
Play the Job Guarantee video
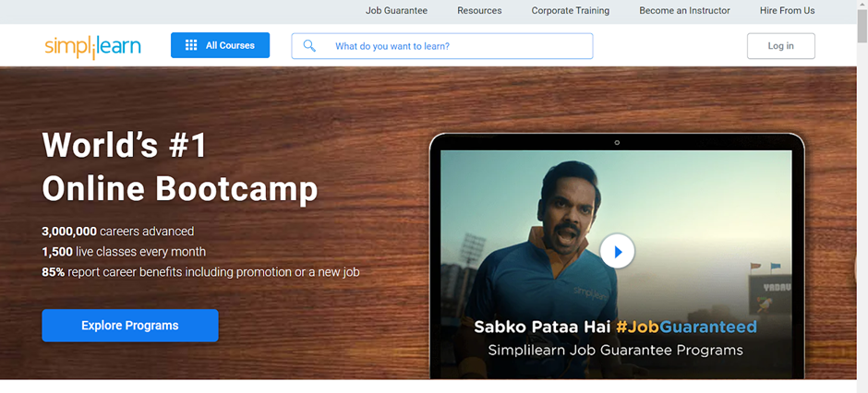pyautogui.click(x=617, y=252)
